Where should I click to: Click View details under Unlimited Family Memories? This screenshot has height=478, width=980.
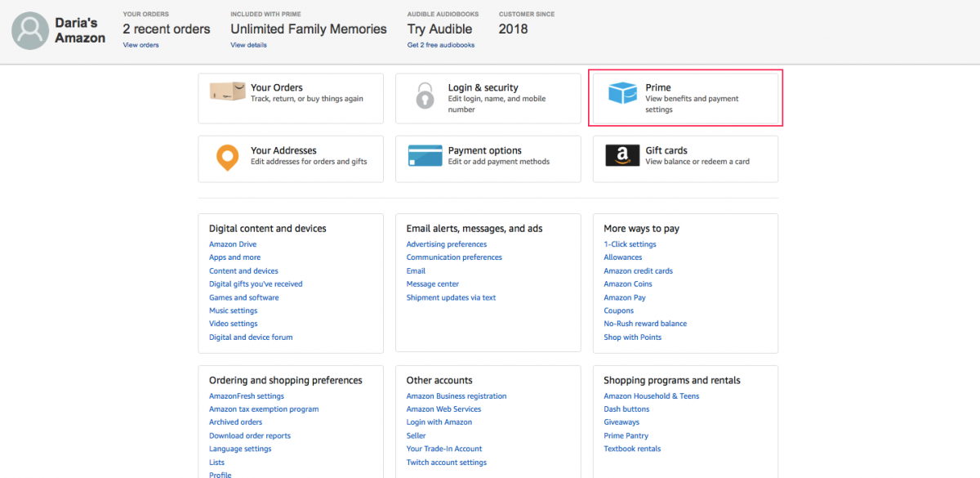click(248, 45)
